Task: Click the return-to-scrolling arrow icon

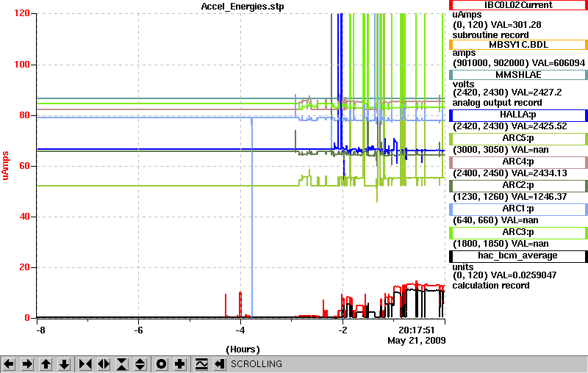Action: pos(220,364)
